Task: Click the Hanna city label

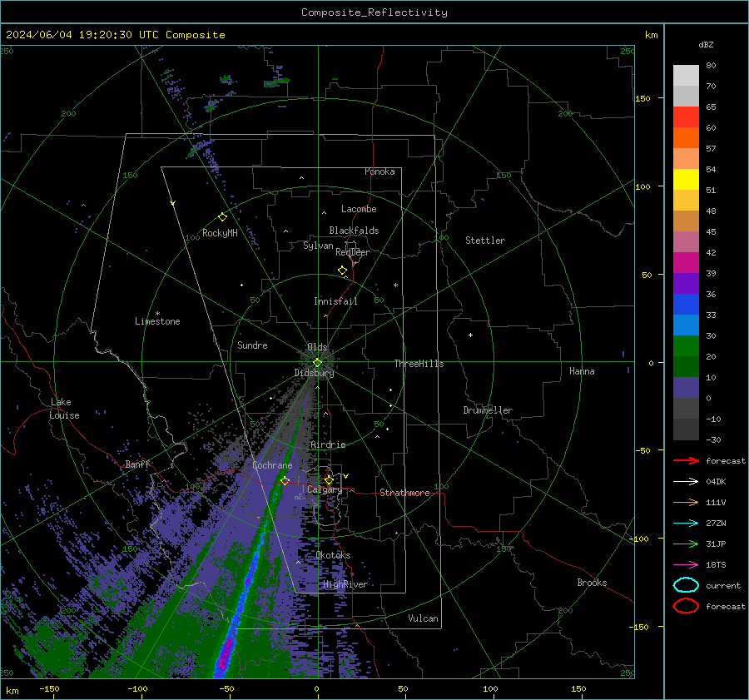Action: [582, 371]
